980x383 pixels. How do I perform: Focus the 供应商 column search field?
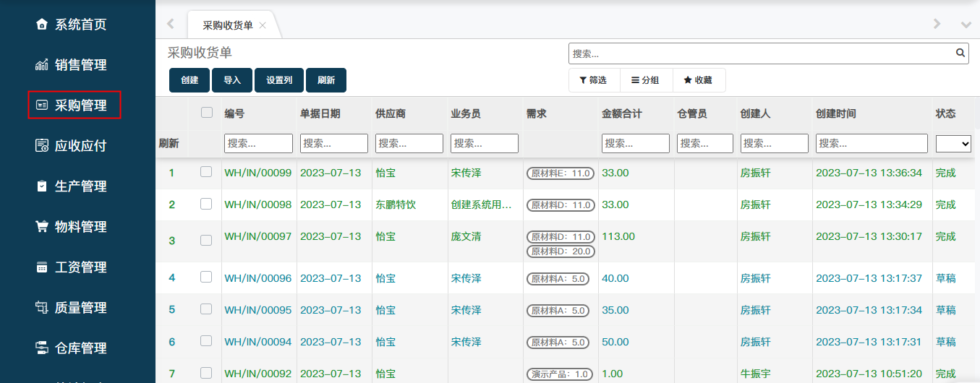click(x=409, y=144)
